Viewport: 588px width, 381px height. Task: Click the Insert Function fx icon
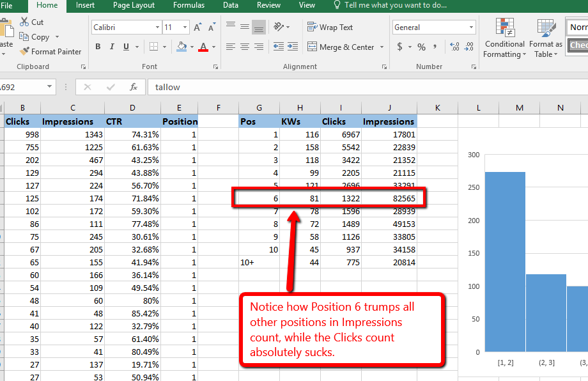(133, 87)
